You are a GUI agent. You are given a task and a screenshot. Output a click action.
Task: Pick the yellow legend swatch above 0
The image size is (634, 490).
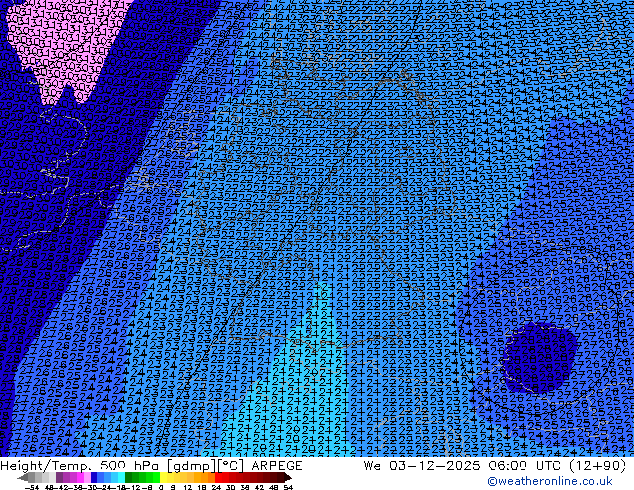164,477
